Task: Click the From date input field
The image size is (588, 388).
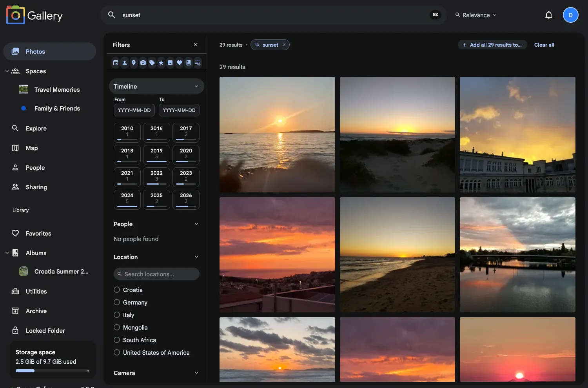Action: tap(134, 110)
